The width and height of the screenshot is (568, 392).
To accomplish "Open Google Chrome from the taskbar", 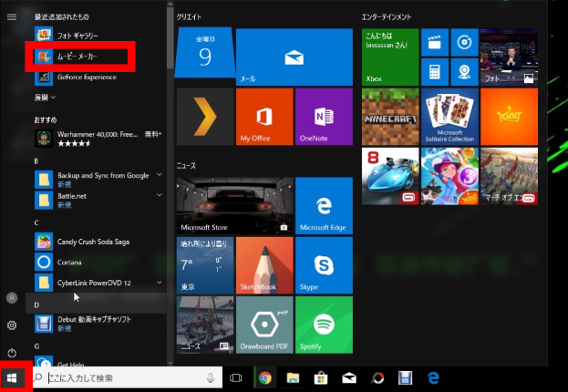I will tap(265, 378).
